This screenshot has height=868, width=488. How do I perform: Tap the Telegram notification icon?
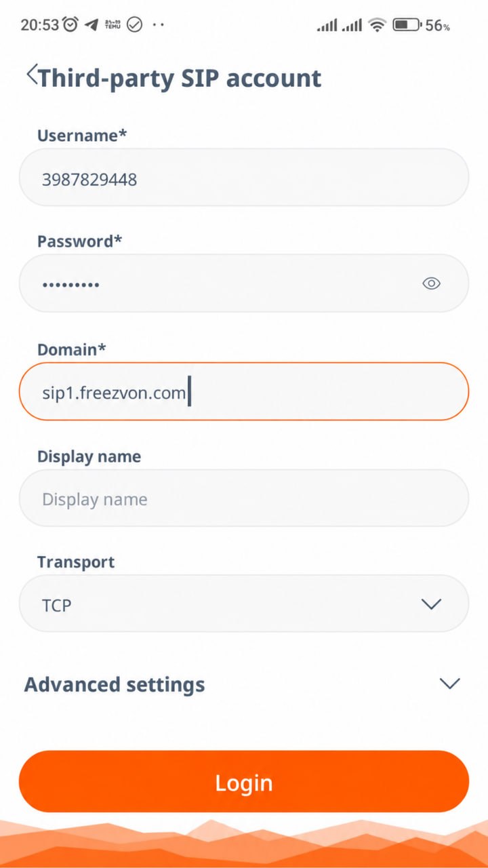[x=91, y=25]
